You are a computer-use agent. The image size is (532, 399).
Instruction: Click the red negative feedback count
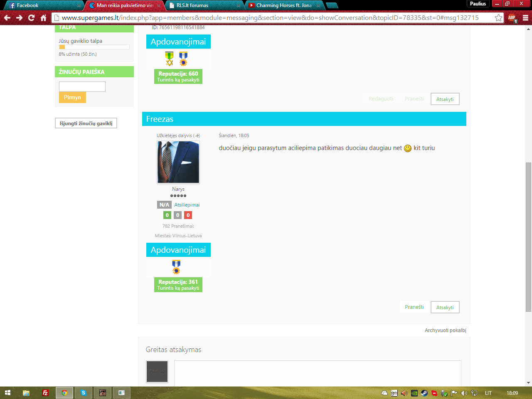point(188,215)
